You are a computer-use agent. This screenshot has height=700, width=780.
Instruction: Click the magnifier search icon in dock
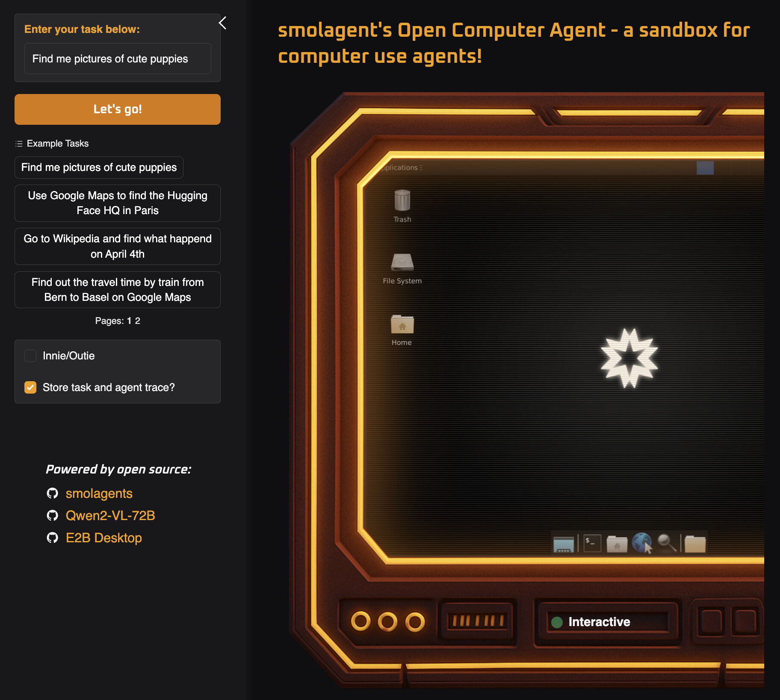666,543
